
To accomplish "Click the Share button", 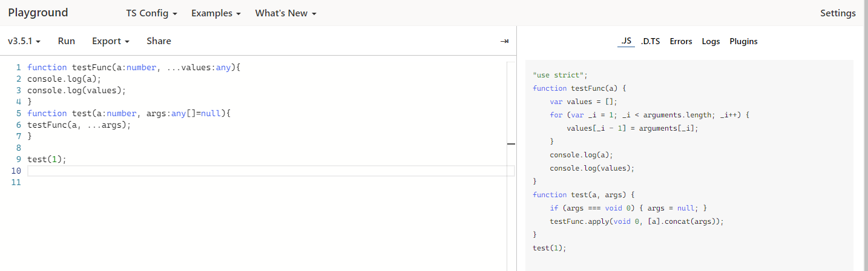I will click(x=159, y=41).
